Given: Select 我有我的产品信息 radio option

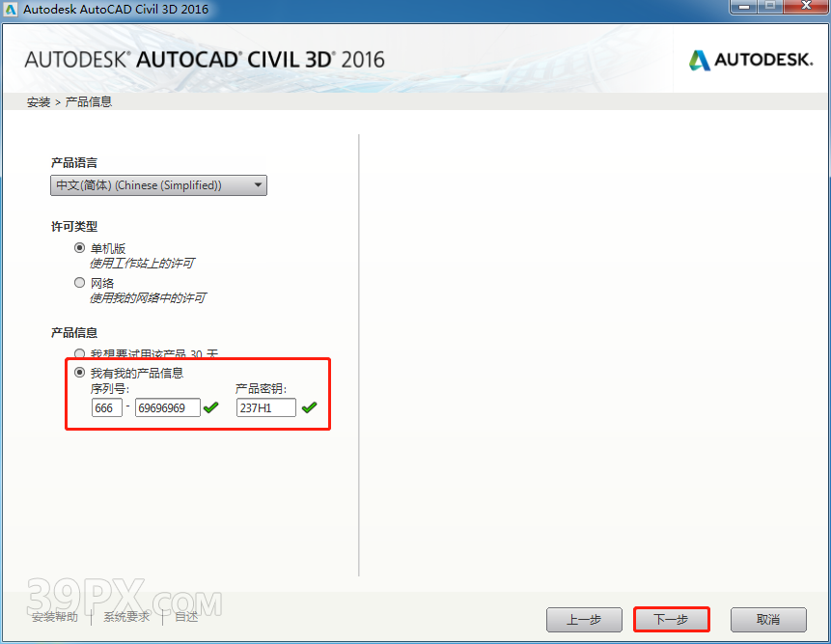Looking at the screenshot, I should [x=79, y=373].
